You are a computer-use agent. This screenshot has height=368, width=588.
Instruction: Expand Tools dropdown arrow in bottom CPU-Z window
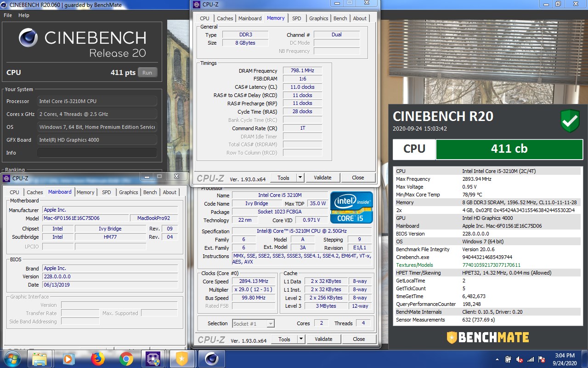click(301, 339)
